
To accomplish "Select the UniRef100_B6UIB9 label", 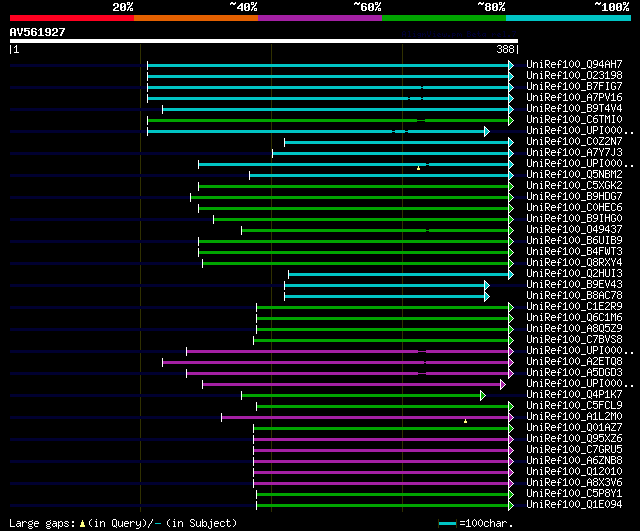I will click(x=574, y=241).
